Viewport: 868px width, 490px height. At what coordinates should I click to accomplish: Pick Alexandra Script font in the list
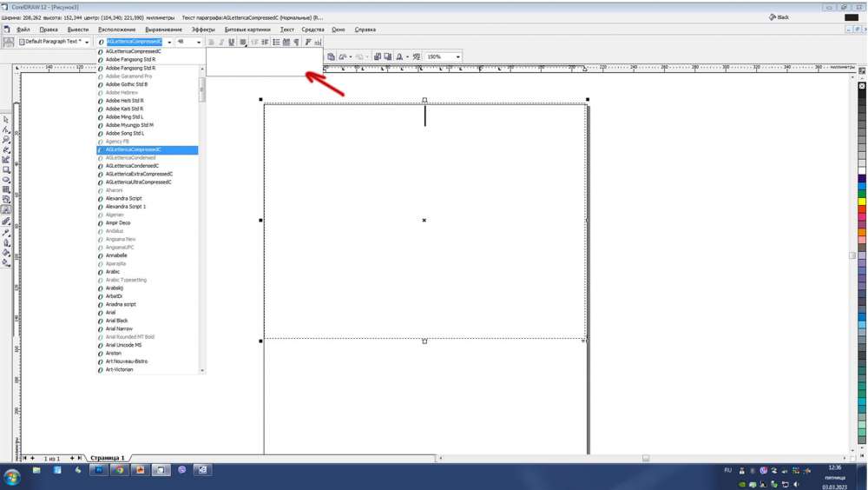[123, 198]
